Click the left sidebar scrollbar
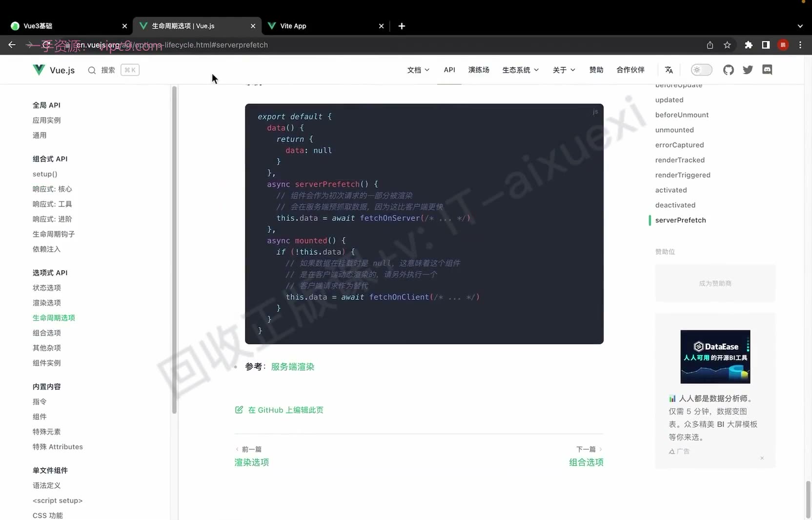This screenshot has height=520, width=812. coord(174,250)
